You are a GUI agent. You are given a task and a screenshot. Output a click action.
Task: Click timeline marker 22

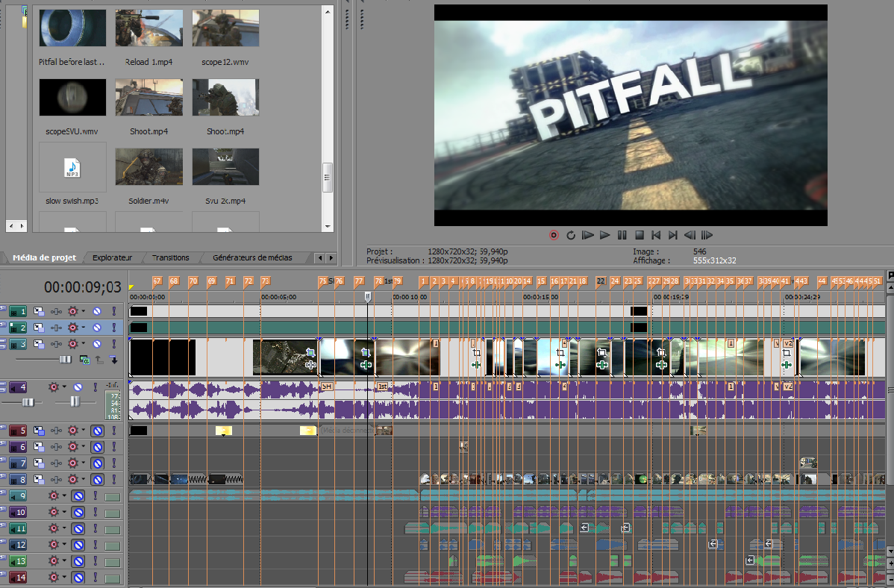601,281
